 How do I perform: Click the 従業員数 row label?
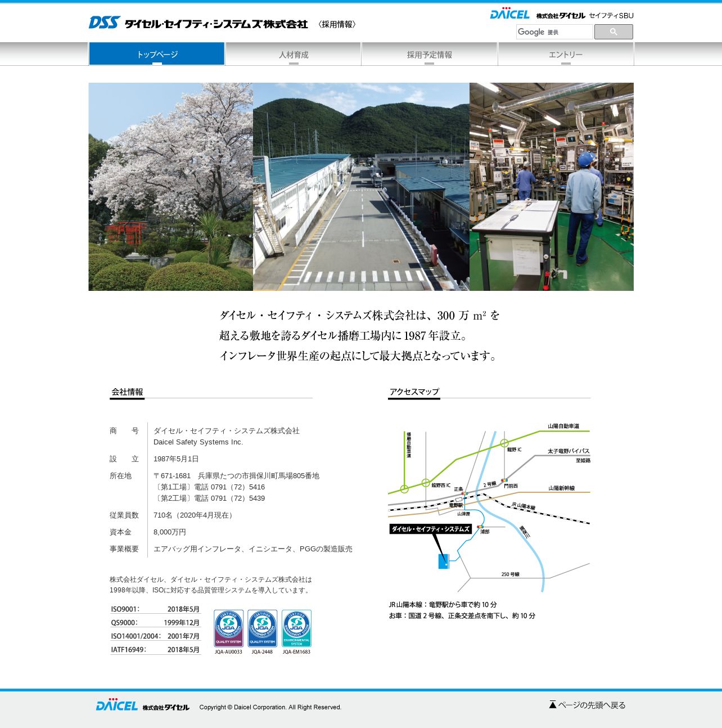pos(124,515)
